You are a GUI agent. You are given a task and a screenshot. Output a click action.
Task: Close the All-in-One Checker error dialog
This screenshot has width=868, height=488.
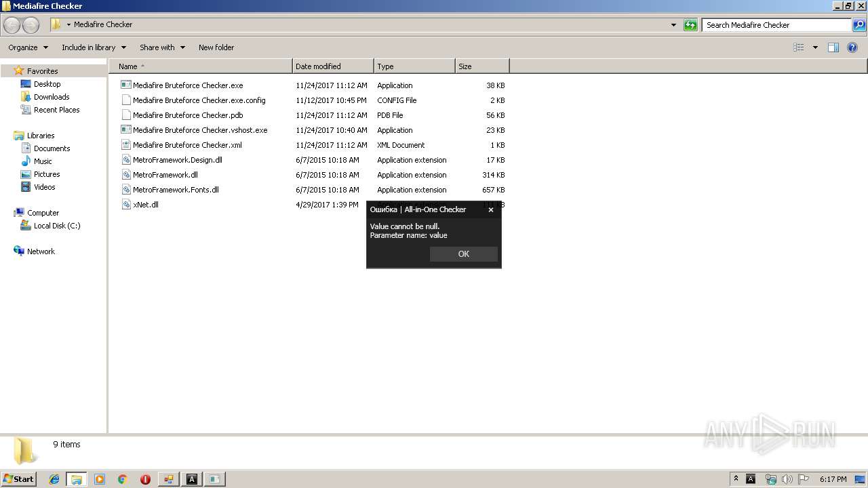point(491,209)
